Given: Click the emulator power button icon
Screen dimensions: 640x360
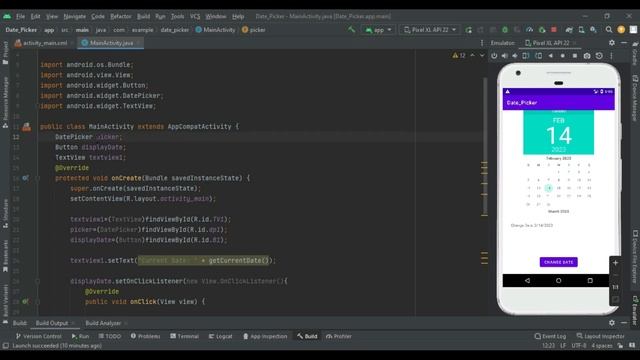Looking at the screenshot, I should (494, 56).
